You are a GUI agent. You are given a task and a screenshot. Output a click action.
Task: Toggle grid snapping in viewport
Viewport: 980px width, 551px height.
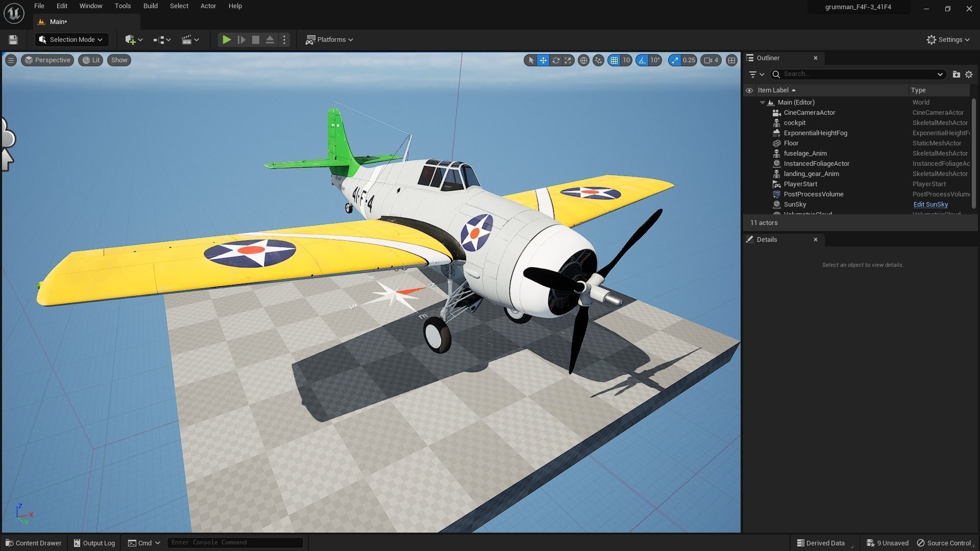(x=614, y=60)
